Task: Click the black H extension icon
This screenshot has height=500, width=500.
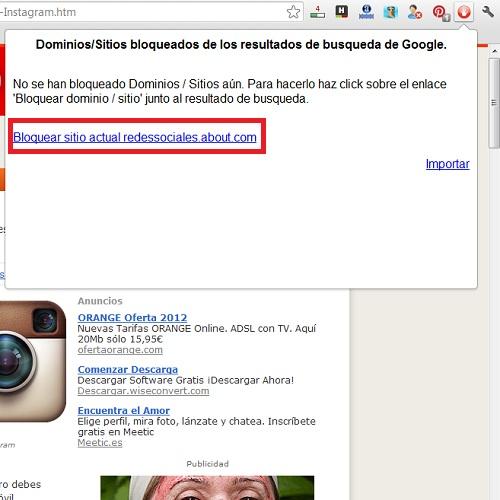Action: [x=342, y=12]
